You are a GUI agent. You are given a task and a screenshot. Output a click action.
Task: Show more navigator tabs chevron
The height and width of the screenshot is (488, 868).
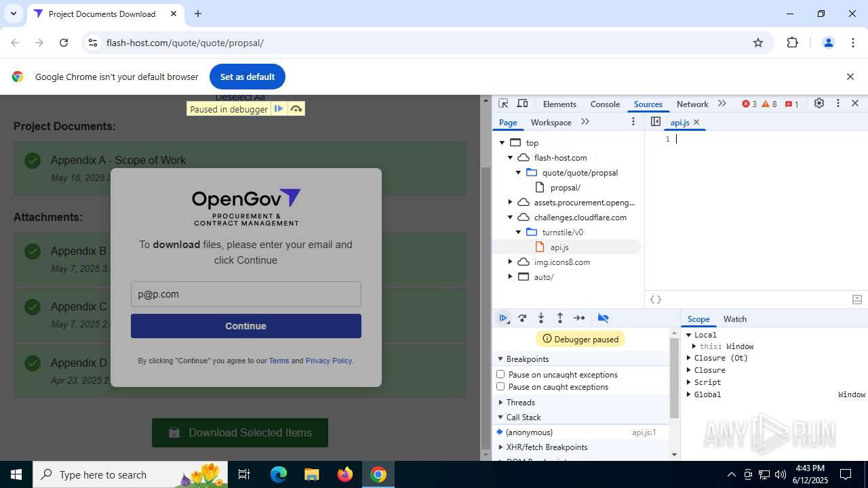coord(585,122)
